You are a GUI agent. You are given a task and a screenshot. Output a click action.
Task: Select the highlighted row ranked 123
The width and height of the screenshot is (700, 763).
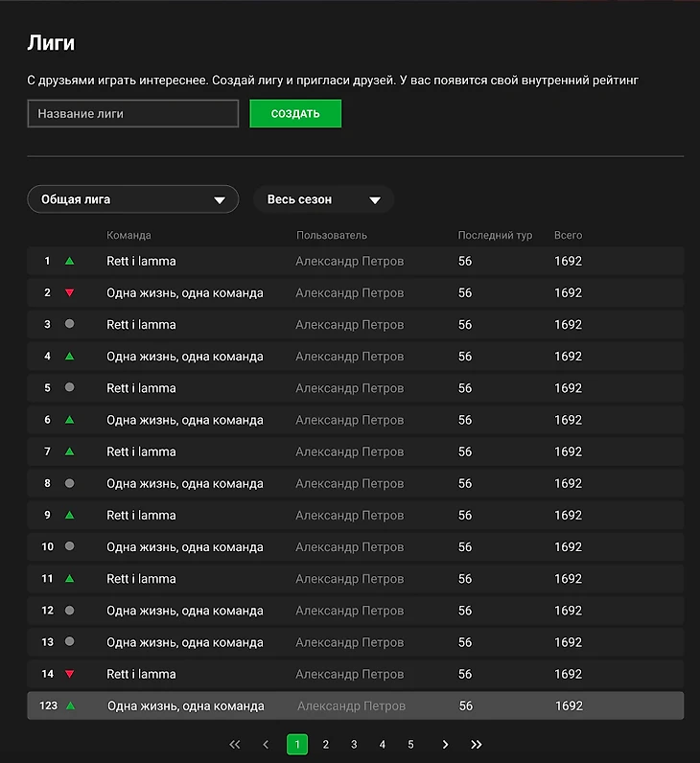[355, 705]
